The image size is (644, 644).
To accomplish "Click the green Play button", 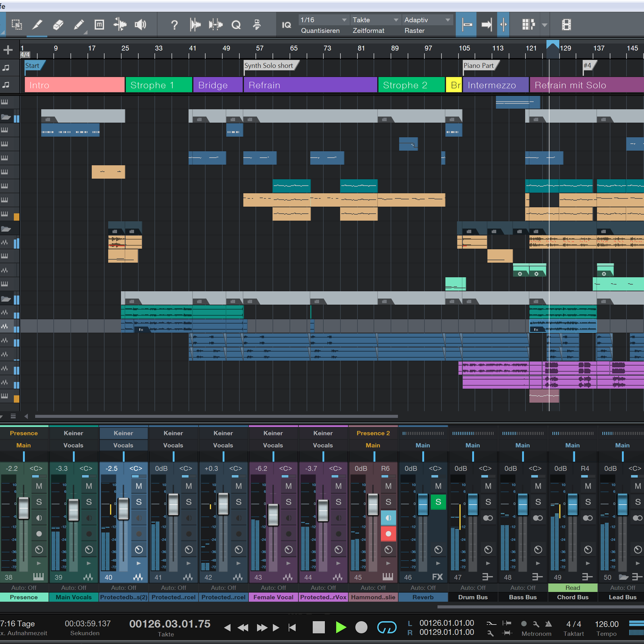I will 341,627.
